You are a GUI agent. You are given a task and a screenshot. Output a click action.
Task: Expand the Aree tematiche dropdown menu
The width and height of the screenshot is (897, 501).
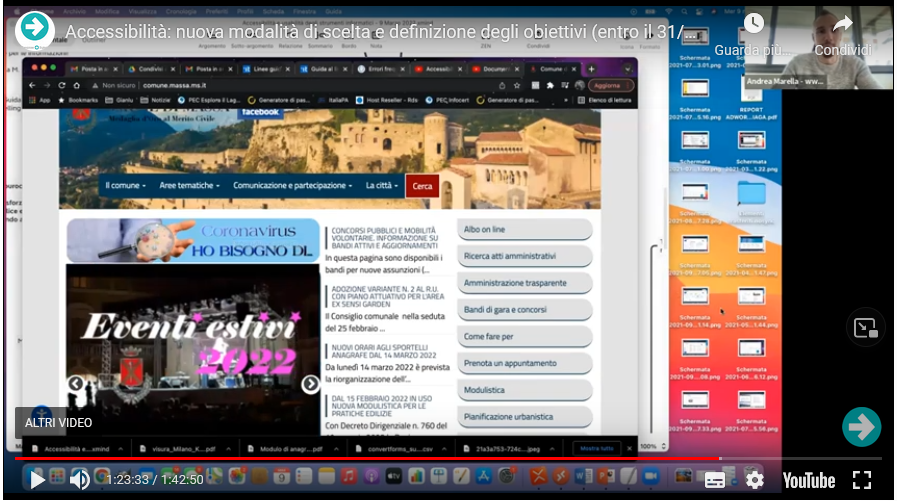pos(190,186)
